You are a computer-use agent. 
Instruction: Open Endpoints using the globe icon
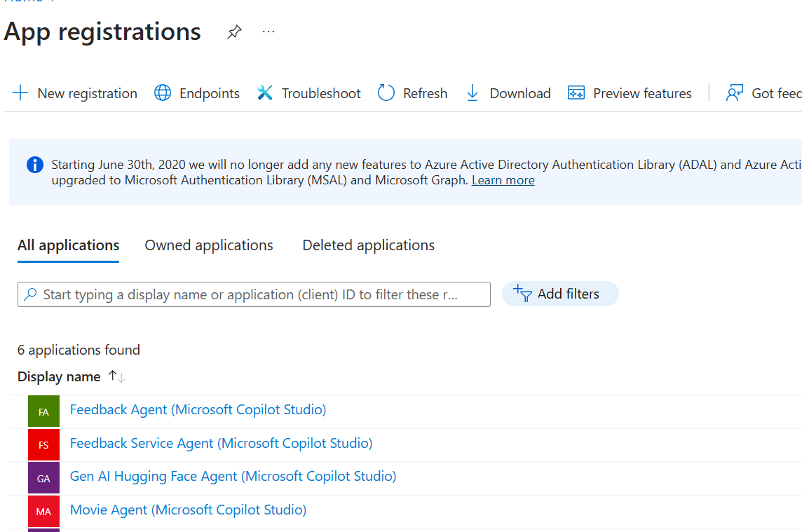(x=161, y=93)
